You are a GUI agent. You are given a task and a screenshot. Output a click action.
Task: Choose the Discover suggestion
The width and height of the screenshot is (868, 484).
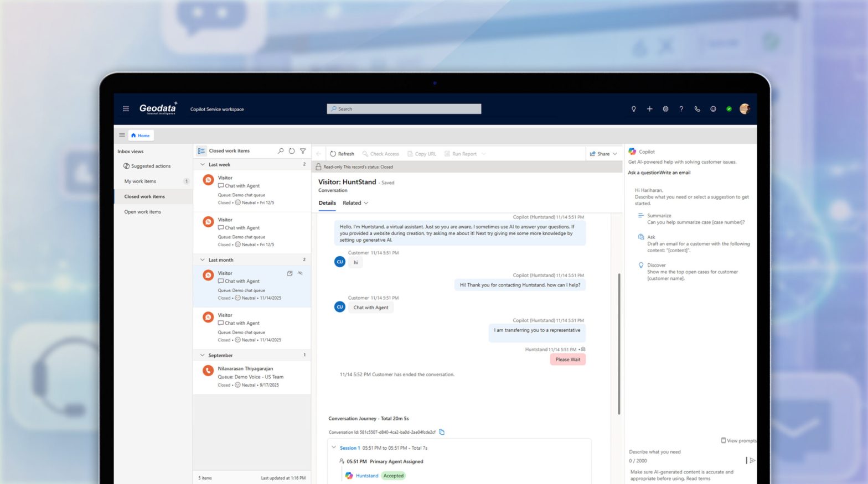[689, 272]
